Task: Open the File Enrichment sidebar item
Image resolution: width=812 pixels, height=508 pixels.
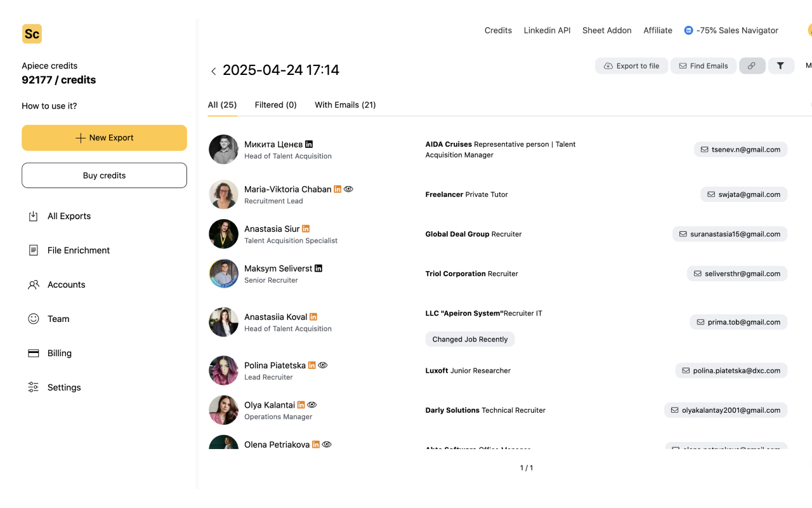Action: 69,250
